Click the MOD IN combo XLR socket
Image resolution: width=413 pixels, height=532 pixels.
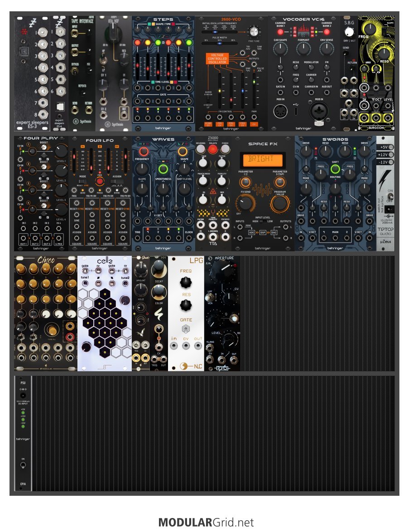coord(319,111)
